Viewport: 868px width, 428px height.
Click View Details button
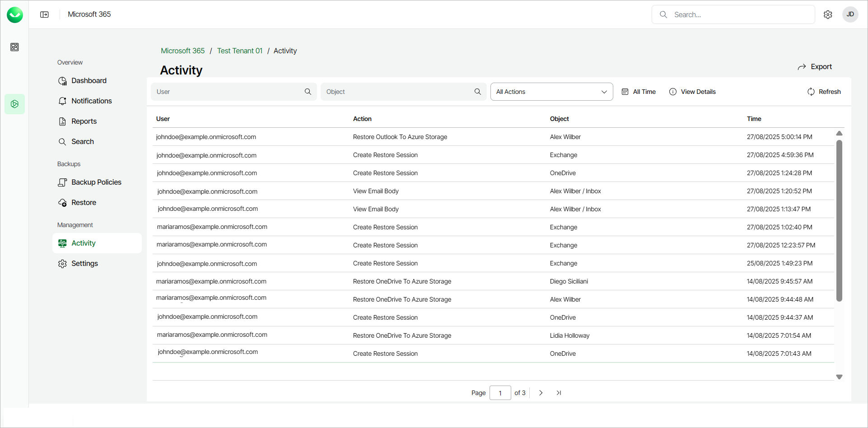click(x=692, y=92)
